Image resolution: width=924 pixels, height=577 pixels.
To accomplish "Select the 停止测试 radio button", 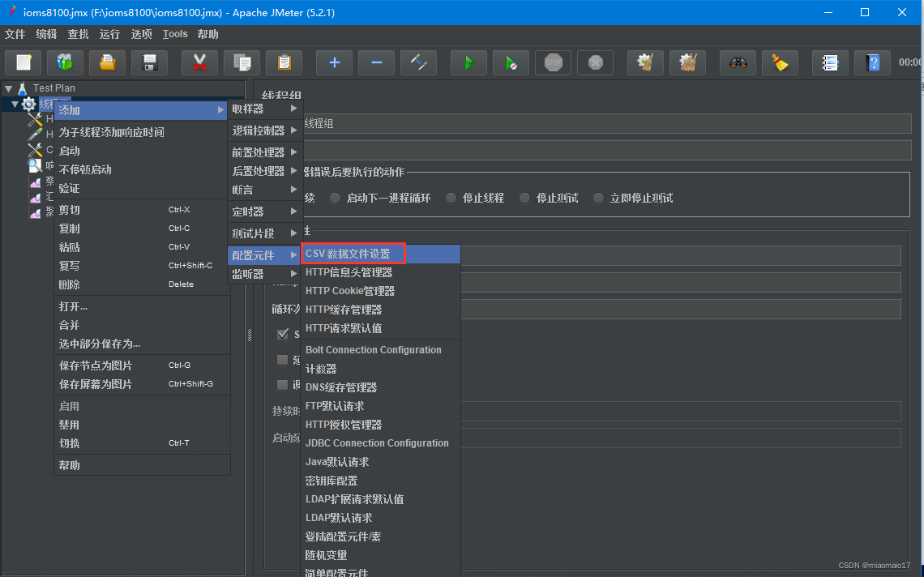I will [x=525, y=198].
